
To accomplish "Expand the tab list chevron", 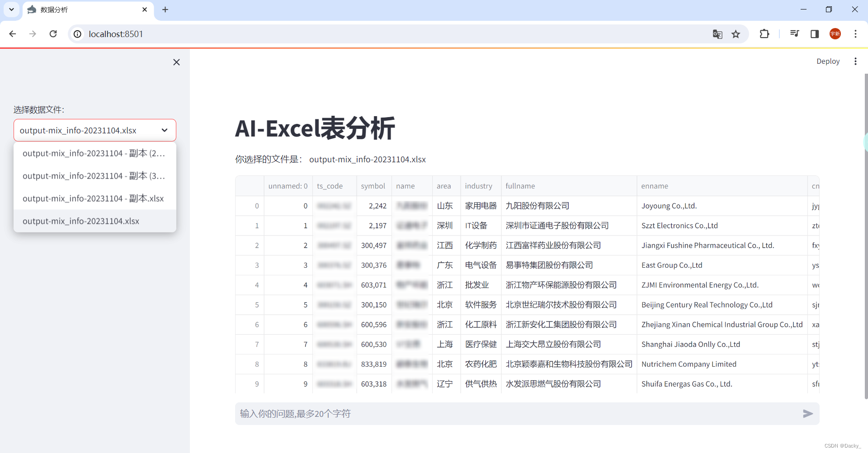I will coord(11,9).
